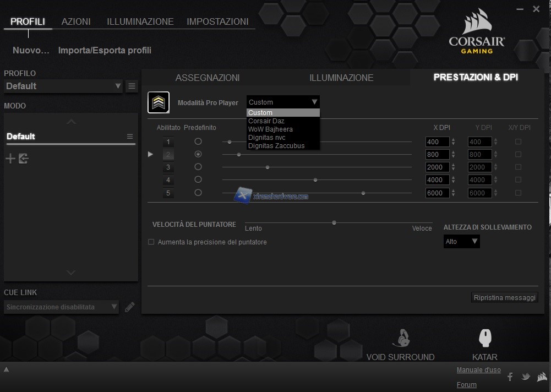The image size is (551, 392).
Task: Select the VOID SURROUND headset icon
Action: tap(400, 338)
